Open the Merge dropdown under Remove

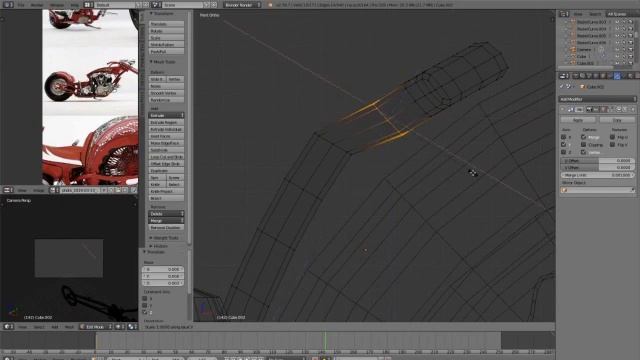(x=166, y=220)
